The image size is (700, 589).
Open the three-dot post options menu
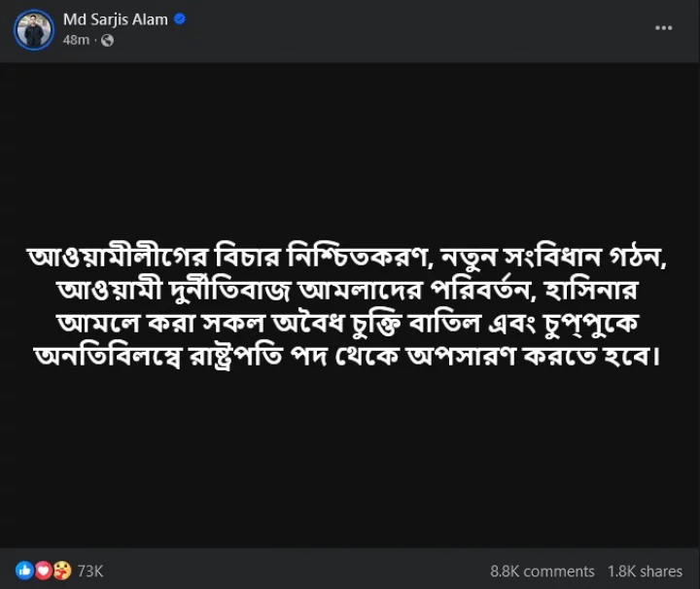664,28
